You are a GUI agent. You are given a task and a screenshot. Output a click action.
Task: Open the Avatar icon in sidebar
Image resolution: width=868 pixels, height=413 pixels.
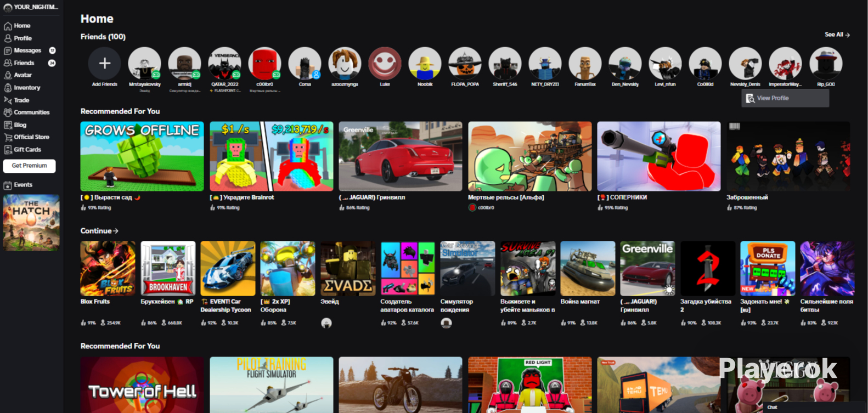tap(8, 75)
